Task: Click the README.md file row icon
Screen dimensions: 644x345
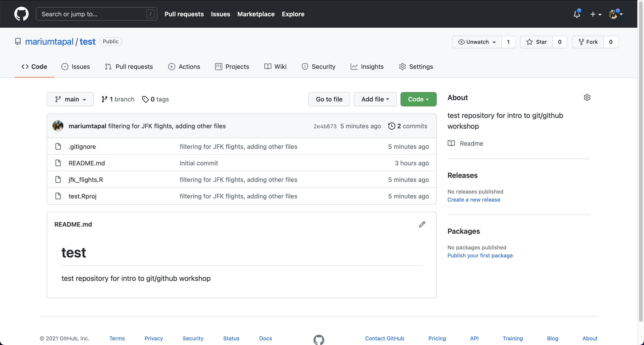Action: tap(58, 163)
